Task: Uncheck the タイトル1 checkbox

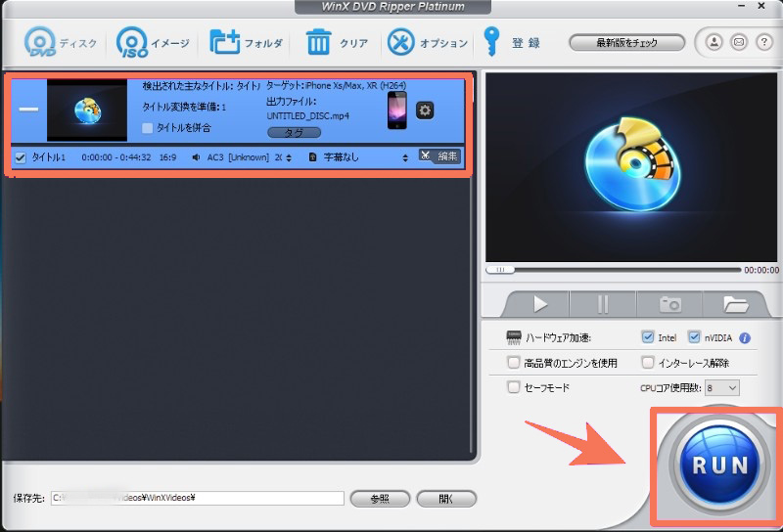Action: coord(21,157)
